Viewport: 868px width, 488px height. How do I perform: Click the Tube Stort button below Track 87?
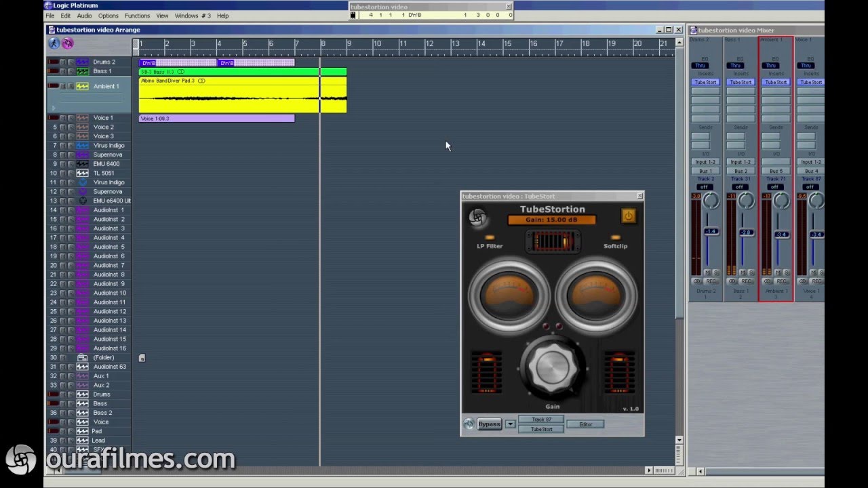541,429
